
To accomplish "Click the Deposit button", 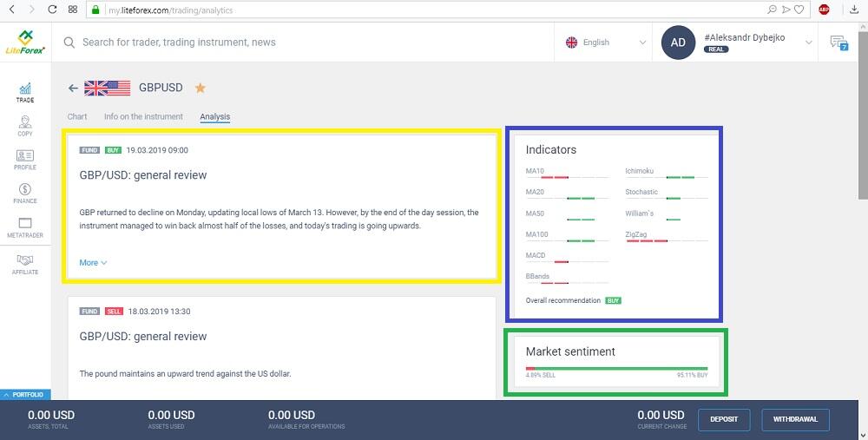I will click(724, 419).
